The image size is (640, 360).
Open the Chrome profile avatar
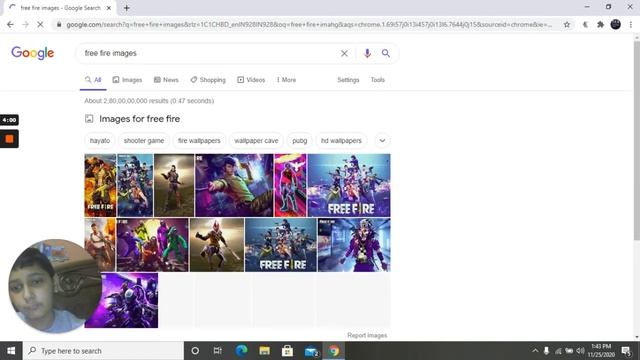(616, 24)
